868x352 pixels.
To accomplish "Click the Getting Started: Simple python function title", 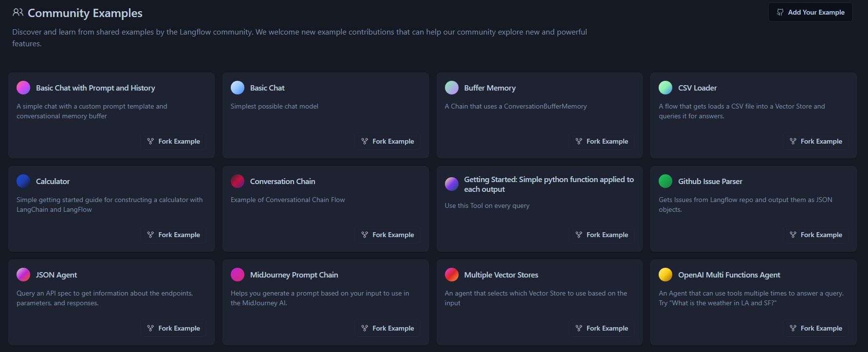I will click(x=549, y=185).
